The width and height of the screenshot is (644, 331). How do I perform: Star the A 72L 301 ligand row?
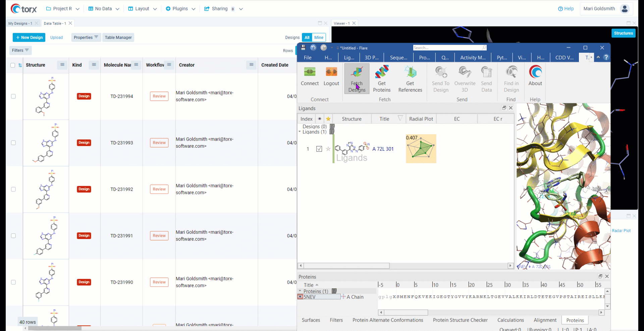click(328, 149)
